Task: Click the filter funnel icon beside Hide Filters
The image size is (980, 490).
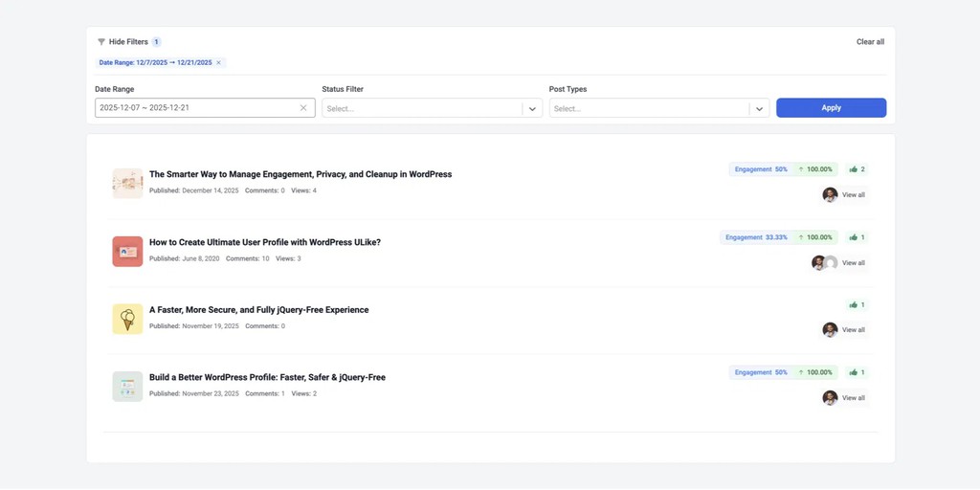Action: (x=101, y=42)
